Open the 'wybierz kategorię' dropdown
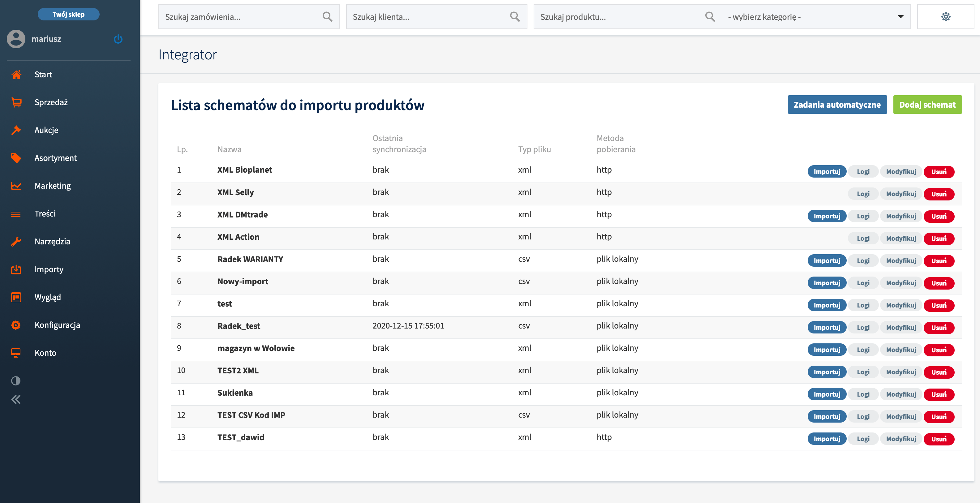Screen dimensions: 980x503 click(x=814, y=17)
